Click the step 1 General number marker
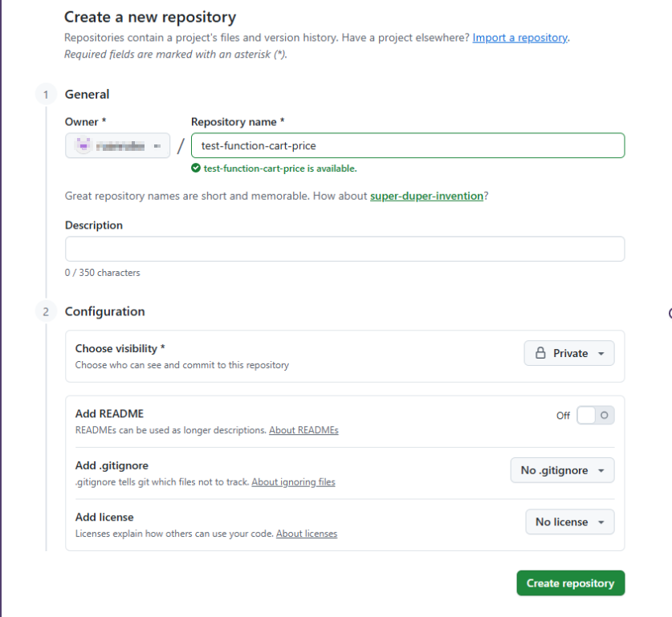Viewport: 672px width, 617px height. [46, 95]
